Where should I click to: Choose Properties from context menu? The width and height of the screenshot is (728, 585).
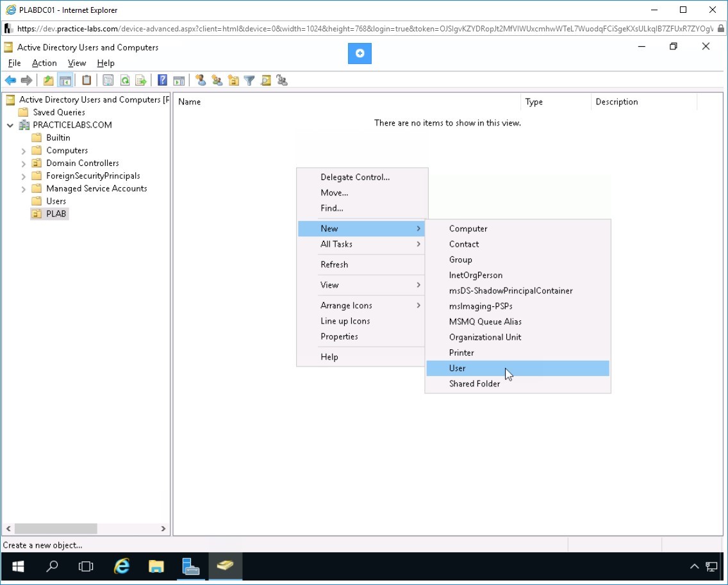coord(361,336)
